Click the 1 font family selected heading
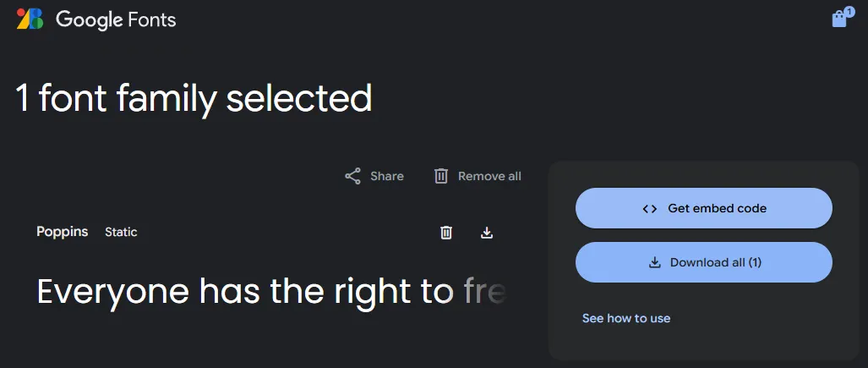 click(x=194, y=99)
